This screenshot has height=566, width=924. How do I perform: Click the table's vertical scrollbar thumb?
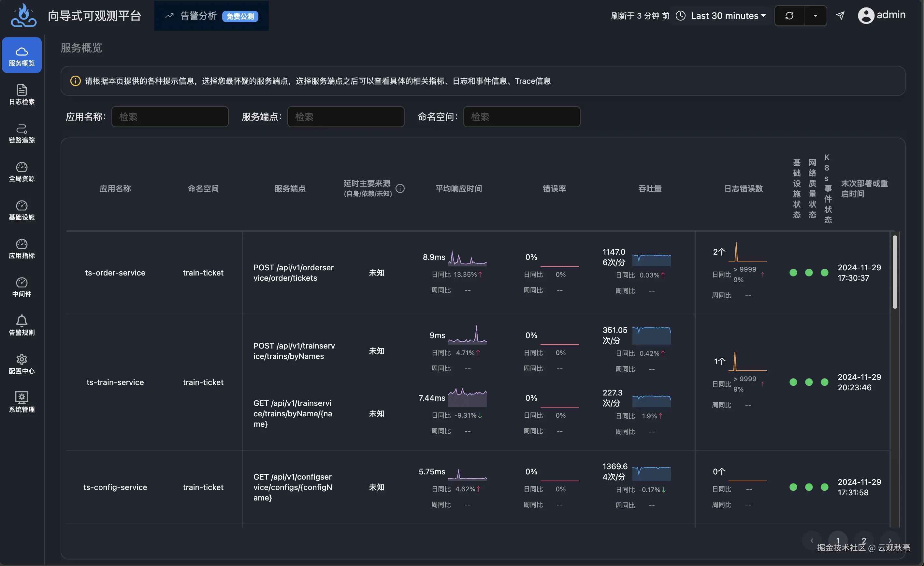(895, 272)
